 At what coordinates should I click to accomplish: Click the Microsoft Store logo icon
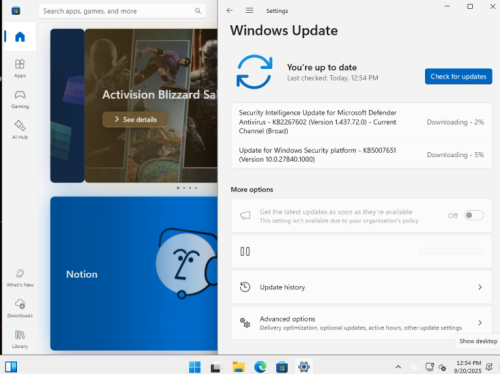[x=16, y=11]
